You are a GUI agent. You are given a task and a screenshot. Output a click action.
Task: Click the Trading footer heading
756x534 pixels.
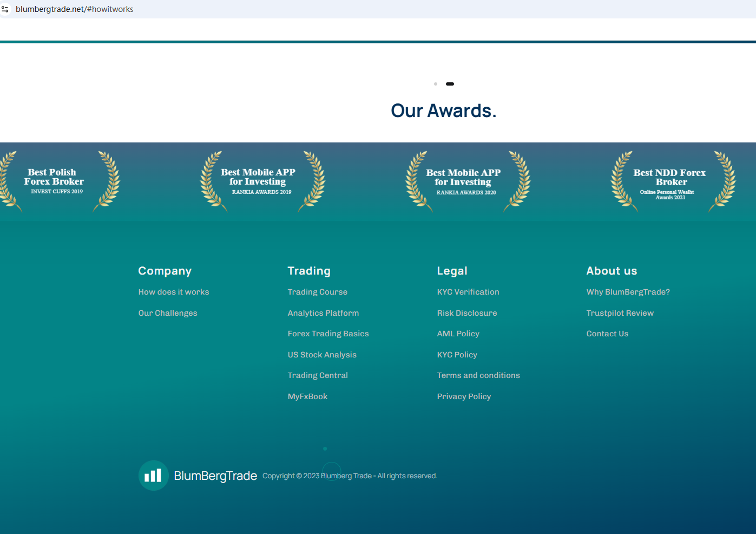pos(309,271)
